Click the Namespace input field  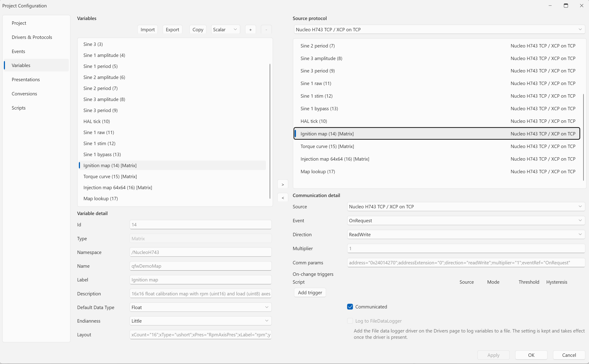[200, 252]
